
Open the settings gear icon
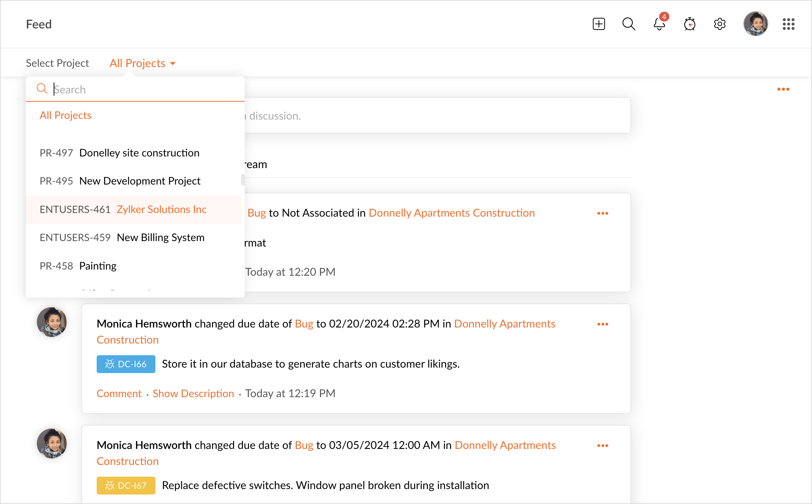(720, 24)
